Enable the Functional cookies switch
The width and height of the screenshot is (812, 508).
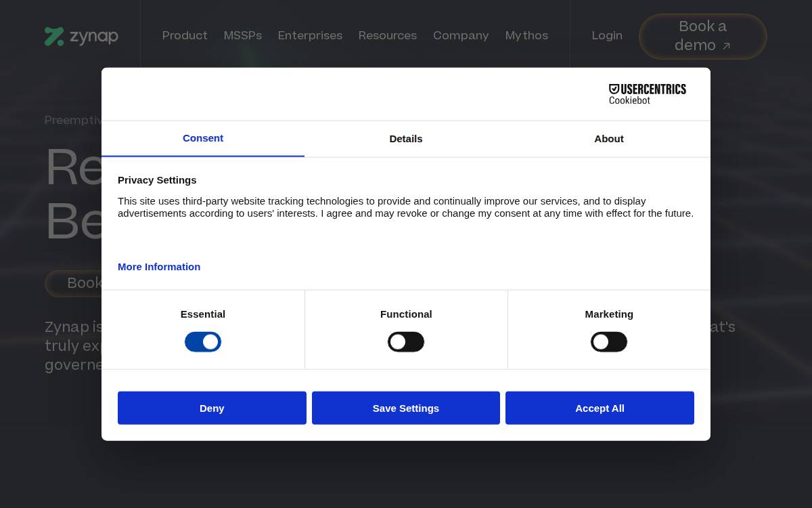tap(406, 342)
